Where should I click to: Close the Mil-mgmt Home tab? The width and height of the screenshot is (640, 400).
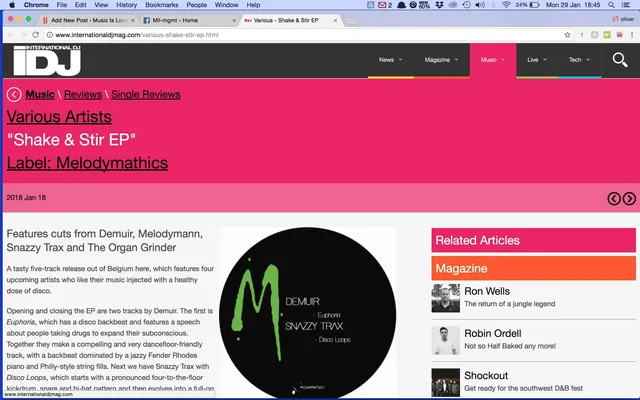coord(234,20)
